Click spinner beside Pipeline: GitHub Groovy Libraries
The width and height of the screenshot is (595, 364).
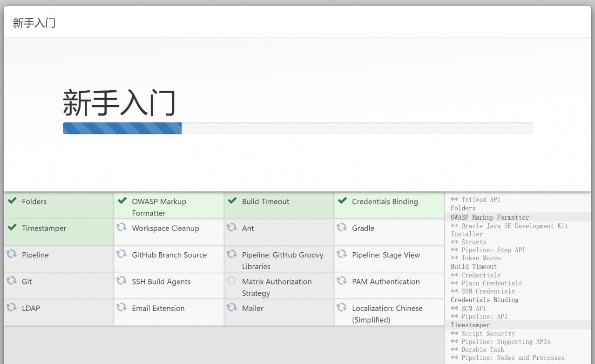click(x=231, y=254)
